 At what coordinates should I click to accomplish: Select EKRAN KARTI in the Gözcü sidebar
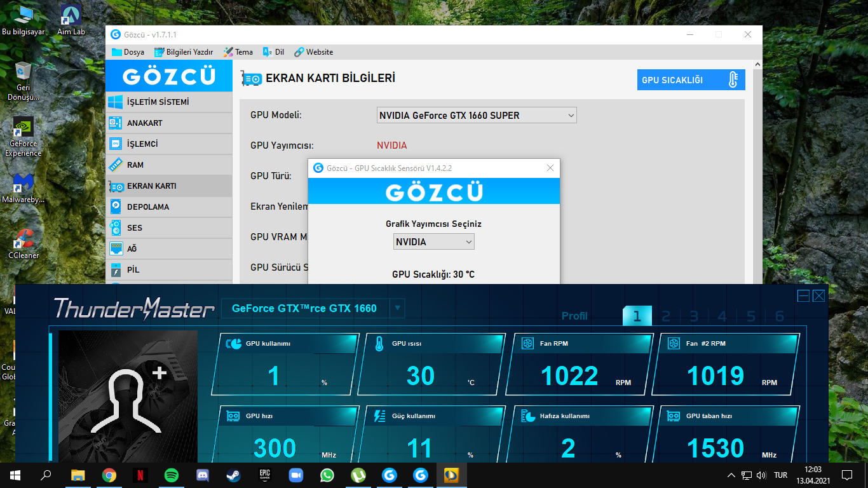[x=169, y=186]
